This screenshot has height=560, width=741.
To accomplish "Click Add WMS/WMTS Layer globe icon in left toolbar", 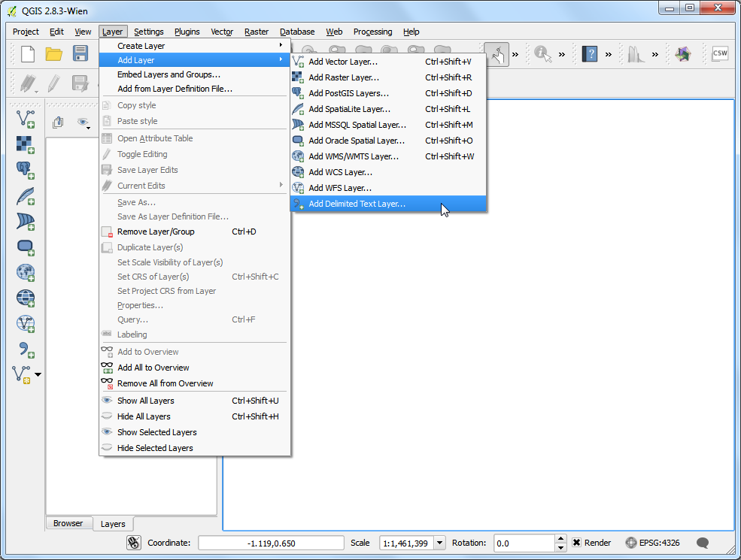I will click(x=26, y=272).
